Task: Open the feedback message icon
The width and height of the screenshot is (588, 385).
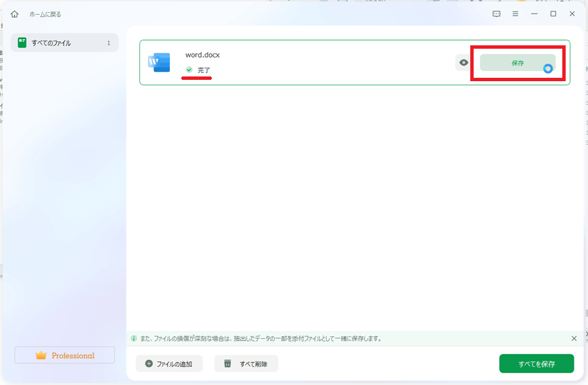Action: tap(497, 14)
